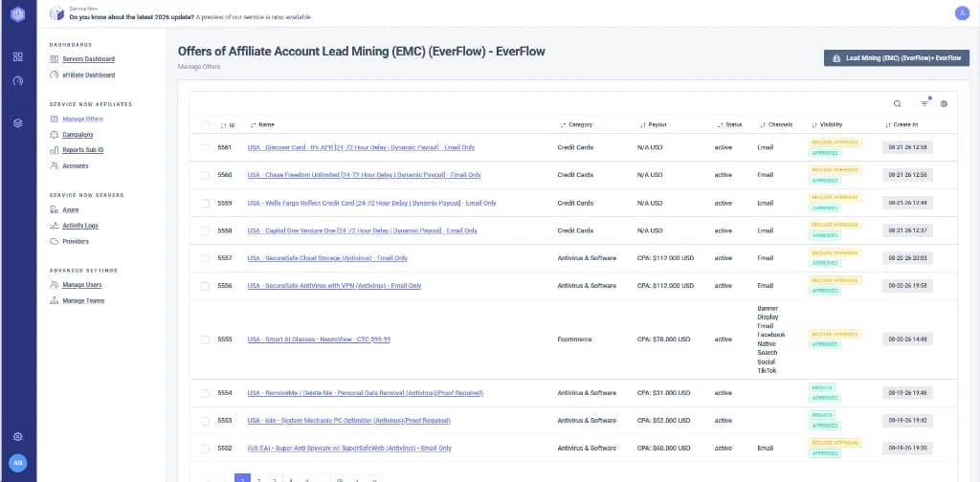Select Manage Offers in the sidebar
Image resolution: width=980 pixels, height=482 pixels.
[x=82, y=119]
